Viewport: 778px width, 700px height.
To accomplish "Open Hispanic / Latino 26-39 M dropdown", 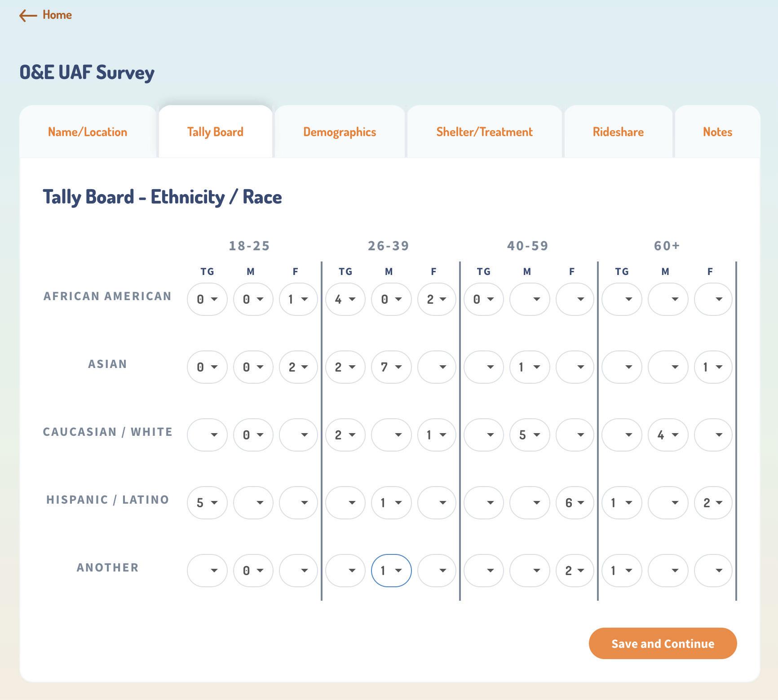I will pos(391,503).
